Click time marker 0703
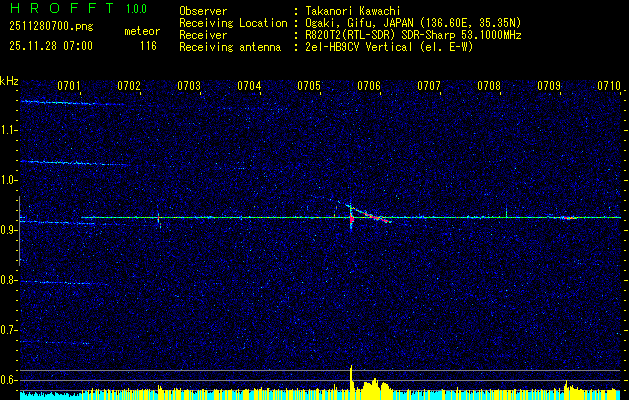The image size is (629, 400). coord(189,86)
